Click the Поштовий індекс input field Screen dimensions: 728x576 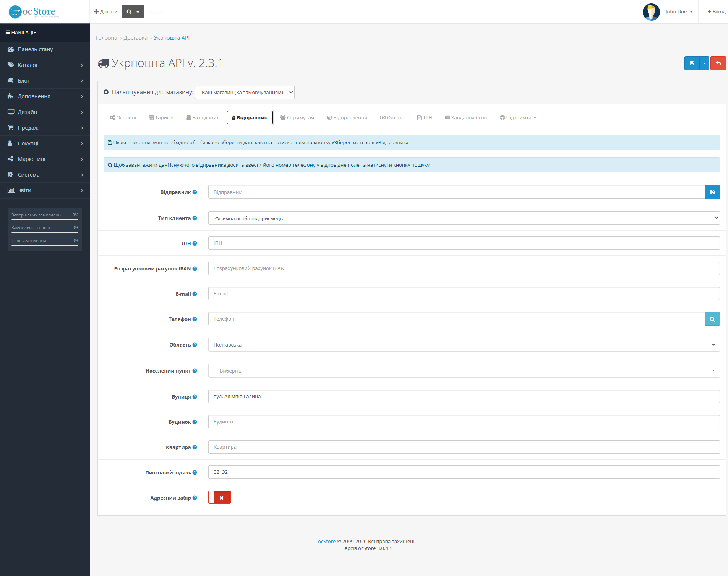coord(464,472)
